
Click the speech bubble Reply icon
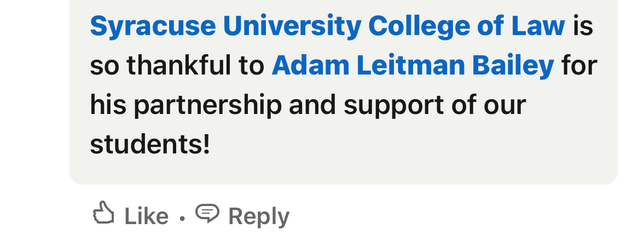tap(207, 213)
